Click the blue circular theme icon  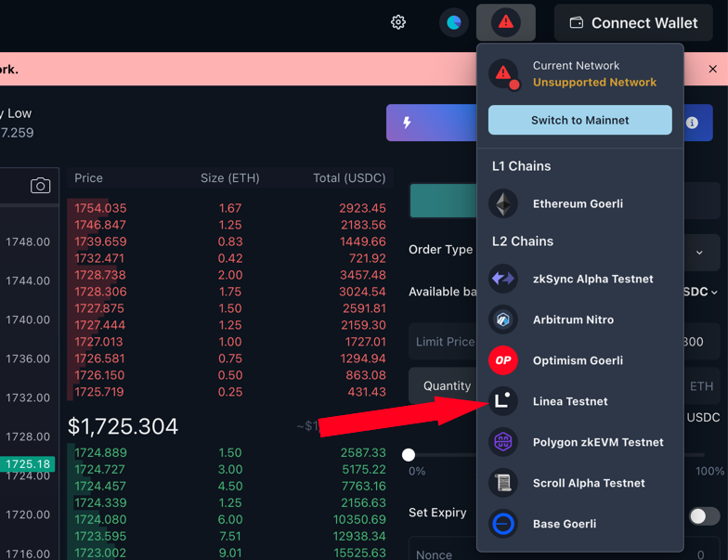coord(453,22)
